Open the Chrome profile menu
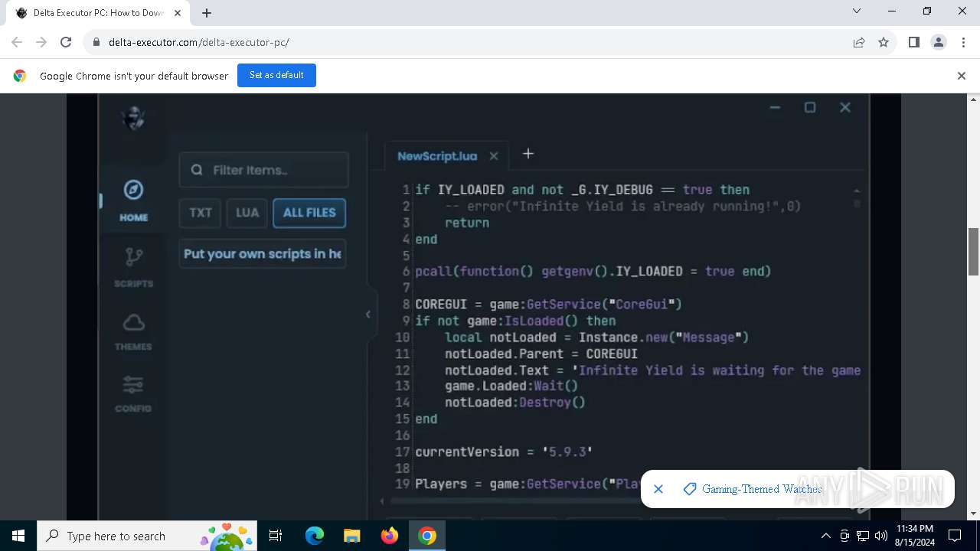The image size is (980, 551). (939, 43)
